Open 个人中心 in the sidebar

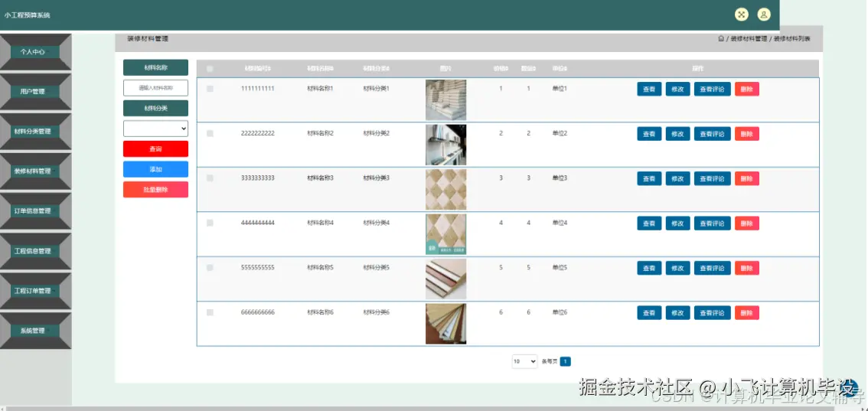(x=35, y=52)
